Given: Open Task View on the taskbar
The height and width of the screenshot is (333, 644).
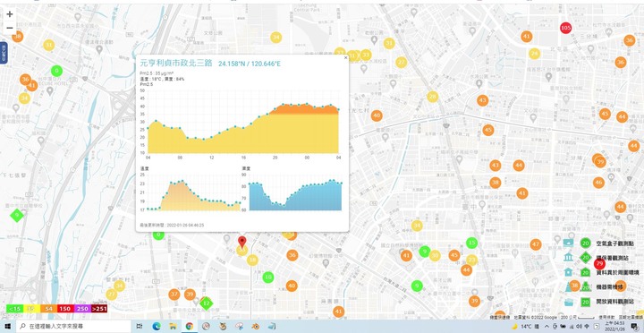Looking at the screenshot, I should [140, 327].
